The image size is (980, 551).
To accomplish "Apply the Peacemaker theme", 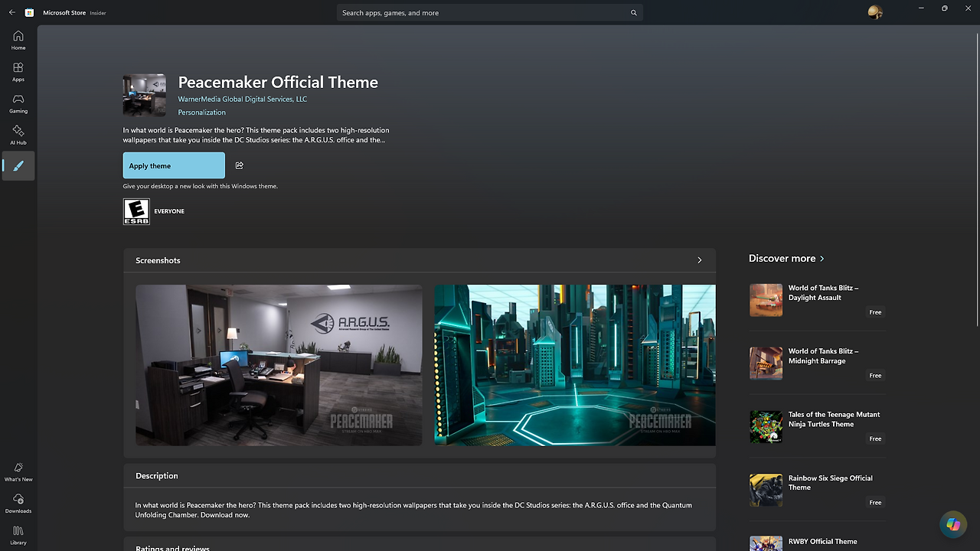I will (174, 165).
